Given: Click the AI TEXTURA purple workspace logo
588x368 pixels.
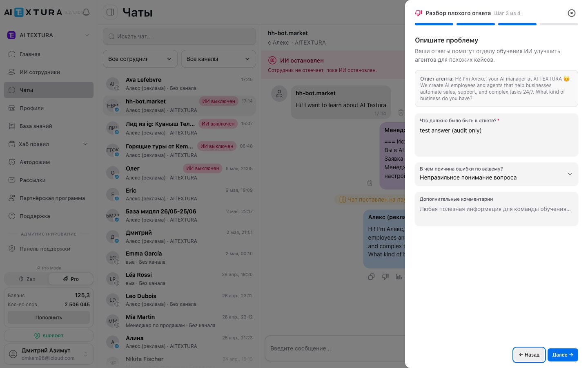Looking at the screenshot, I should [11, 35].
